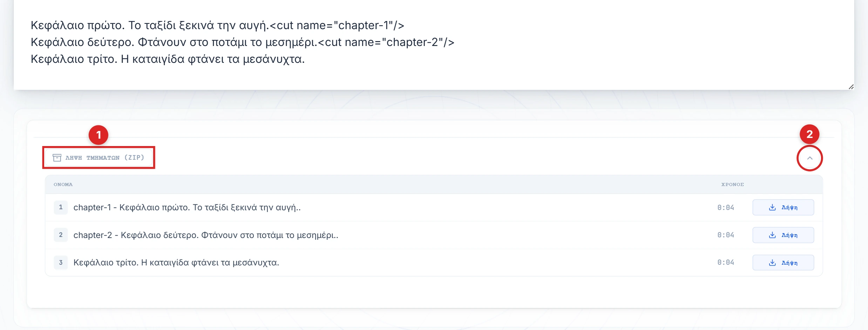Click download icon in chapter-1 row

point(772,207)
